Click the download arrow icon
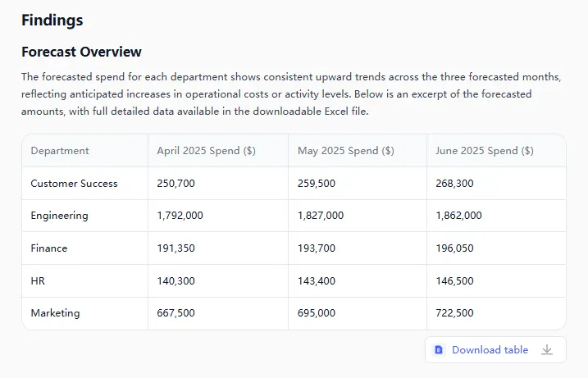Image resolution: width=588 pixels, height=378 pixels. point(547,350)
